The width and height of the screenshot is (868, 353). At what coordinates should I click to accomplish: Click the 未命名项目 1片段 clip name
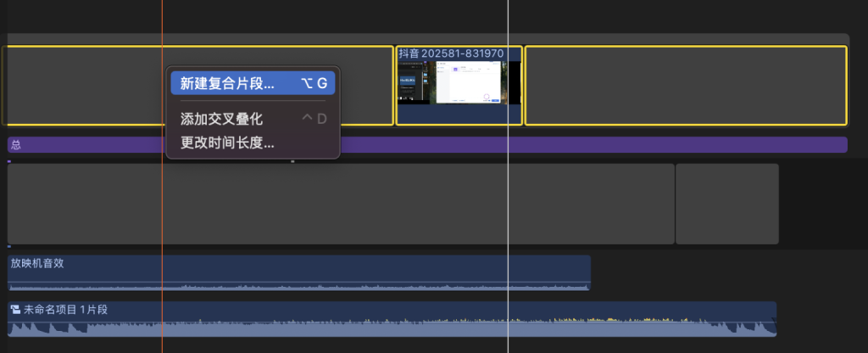66,310
